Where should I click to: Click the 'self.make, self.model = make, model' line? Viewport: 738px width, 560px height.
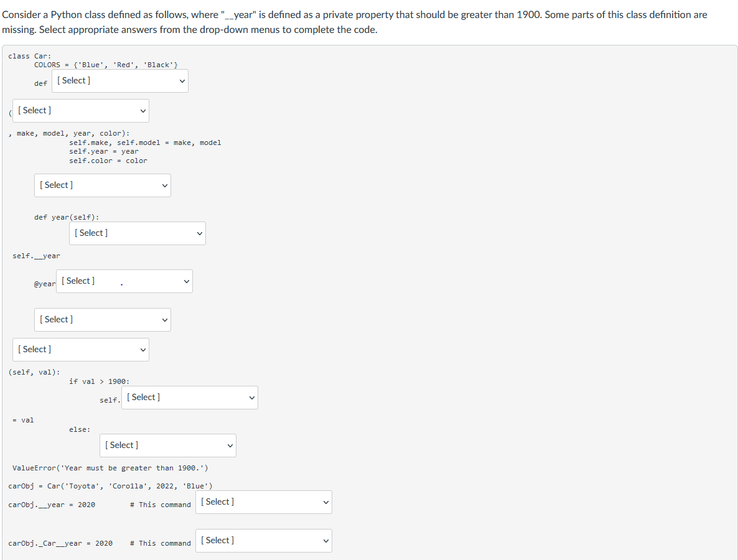(145, 142)
